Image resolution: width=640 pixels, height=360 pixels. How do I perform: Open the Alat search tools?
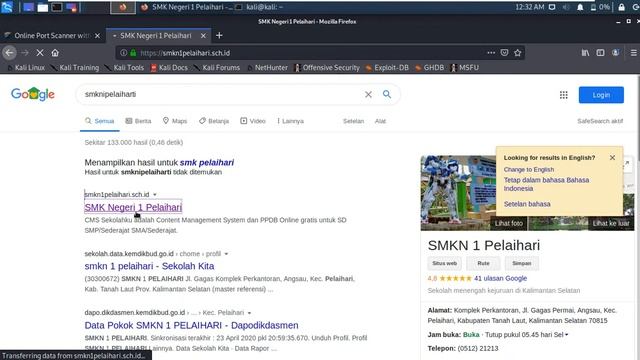click(x=380, y=121)
